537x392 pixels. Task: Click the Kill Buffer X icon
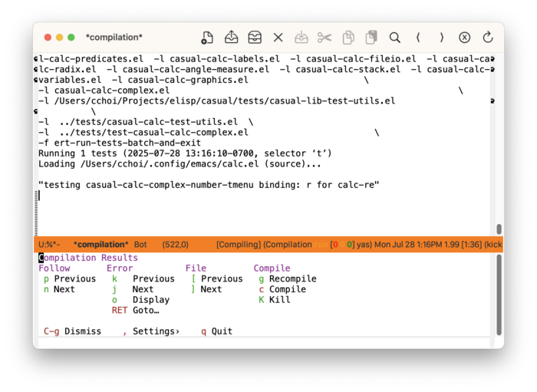(x=278, y=38)
